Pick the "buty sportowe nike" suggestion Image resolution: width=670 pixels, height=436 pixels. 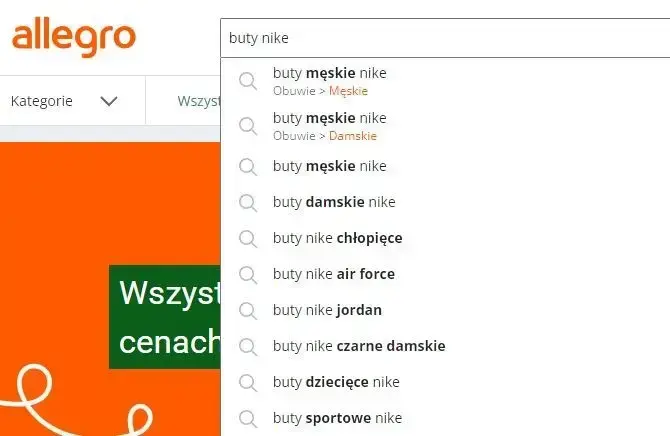tap(337, 418)
